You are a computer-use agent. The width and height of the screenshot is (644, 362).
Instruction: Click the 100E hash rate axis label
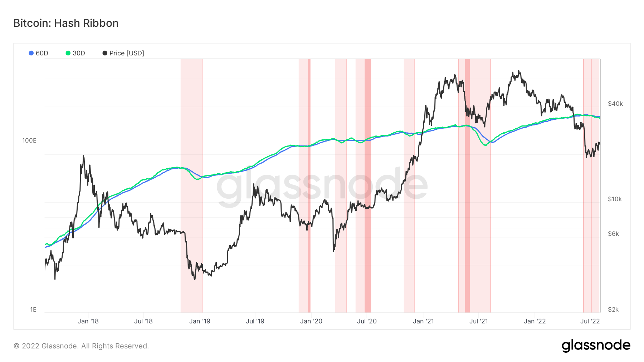(29, 140)
